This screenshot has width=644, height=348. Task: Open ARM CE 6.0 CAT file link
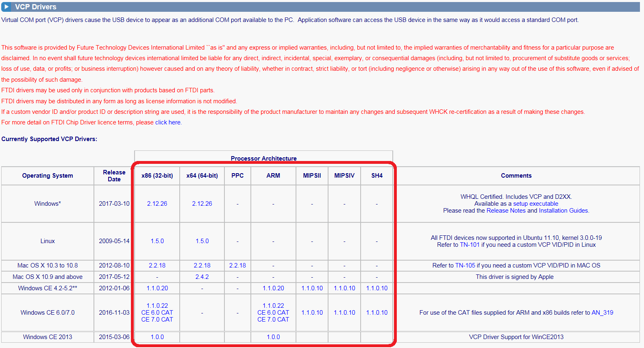coord(273,313)
